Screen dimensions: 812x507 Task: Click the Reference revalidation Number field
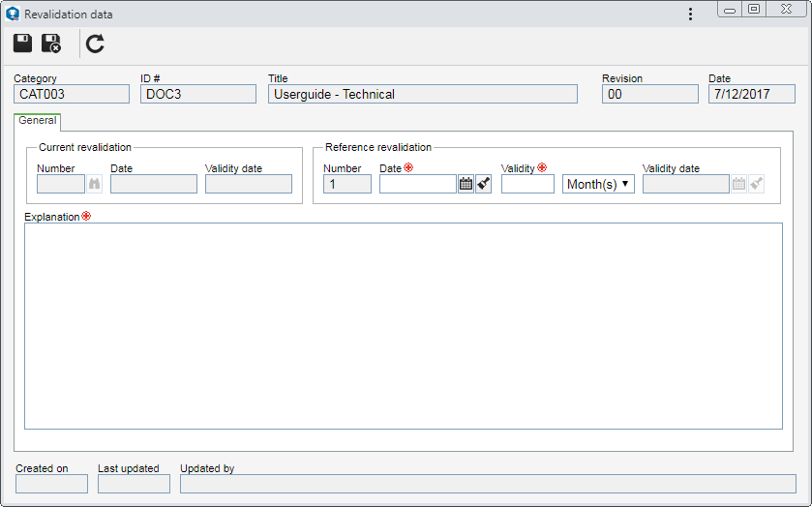[347, 184]
